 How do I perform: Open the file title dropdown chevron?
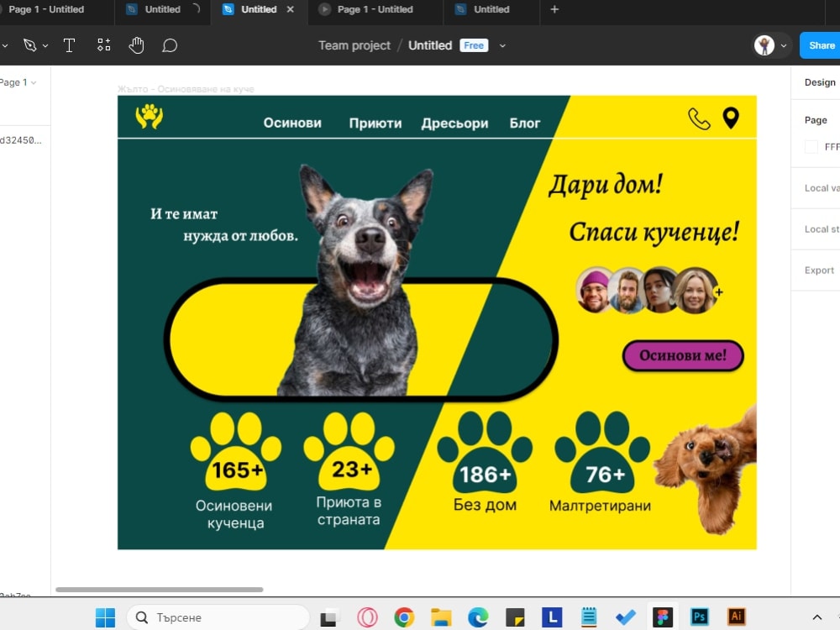click(502, 46)
